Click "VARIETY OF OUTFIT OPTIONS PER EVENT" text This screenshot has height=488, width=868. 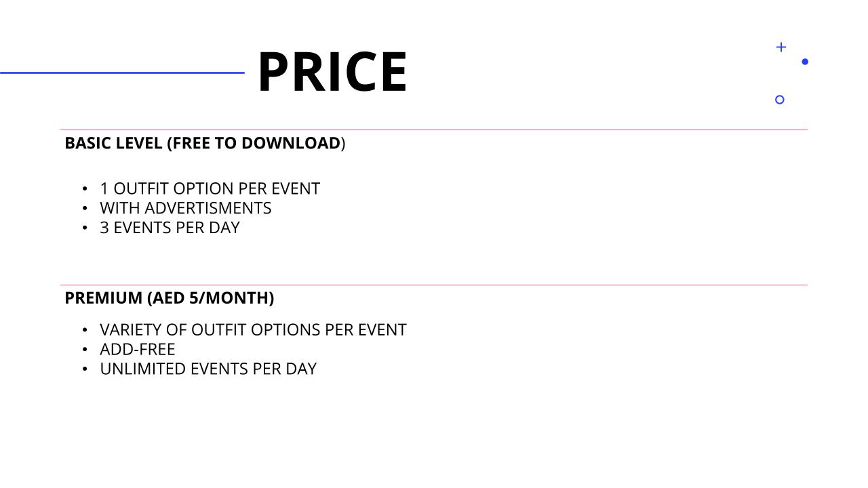coord(253,330)
